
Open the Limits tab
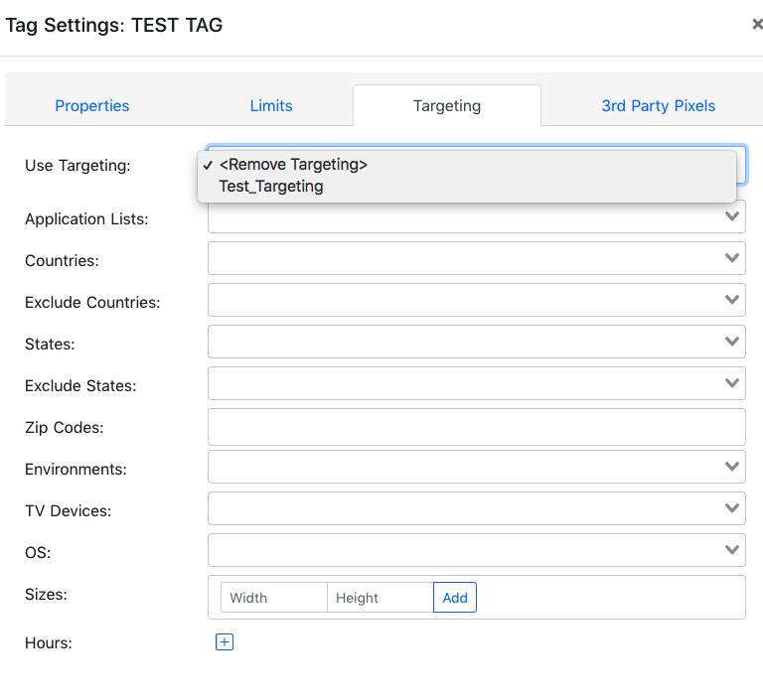coord(271,105)
